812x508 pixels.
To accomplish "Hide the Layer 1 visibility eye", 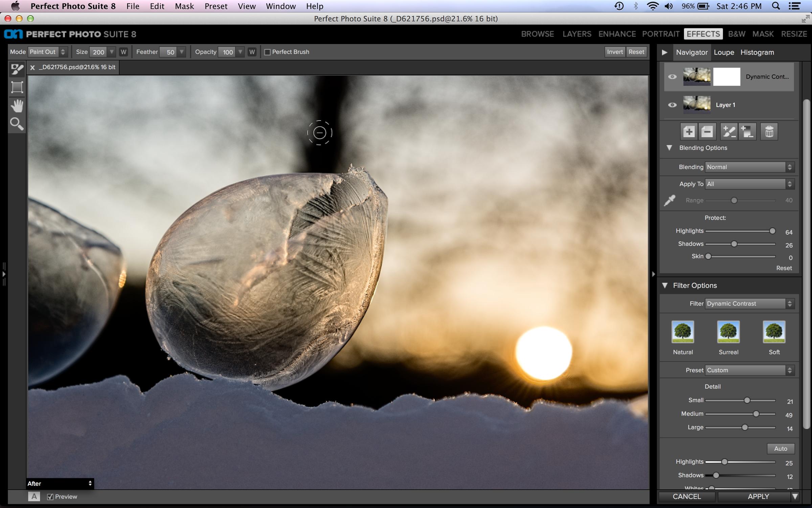I will [x=672, y=105].
